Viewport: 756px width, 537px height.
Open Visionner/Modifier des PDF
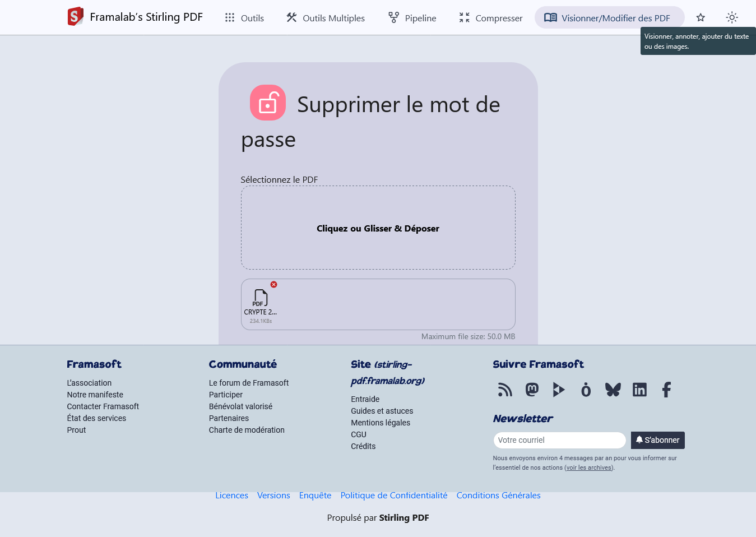(x=609, y=18)
